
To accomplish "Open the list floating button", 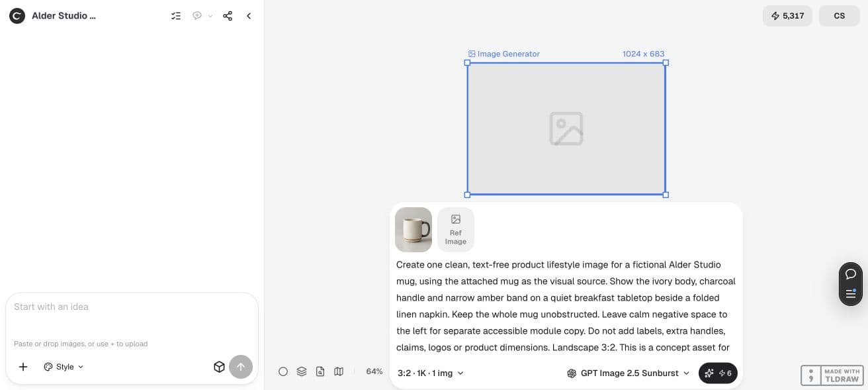I will pos(851,294).
